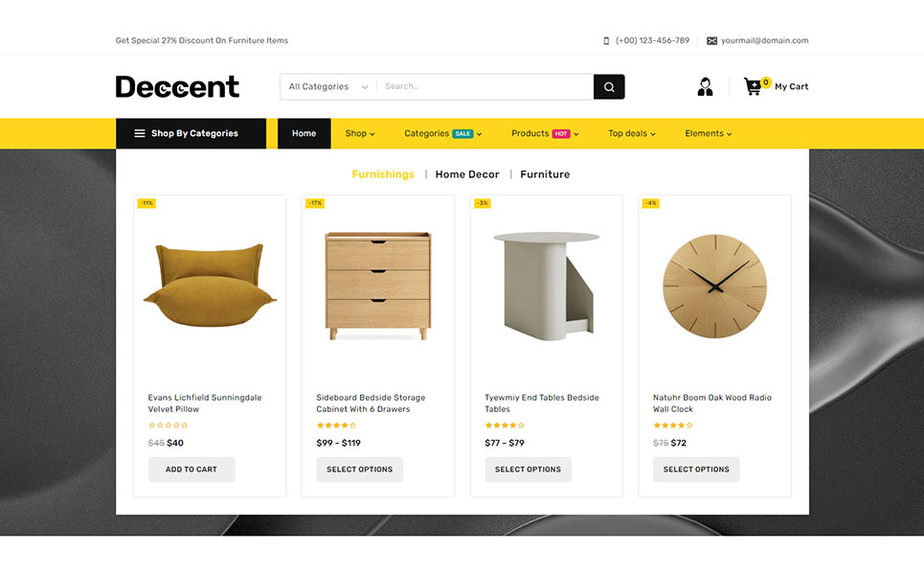Viewport: 924px width, 575px height.
Task: Click the -11% discount badge on pillow
Action: 146,203
